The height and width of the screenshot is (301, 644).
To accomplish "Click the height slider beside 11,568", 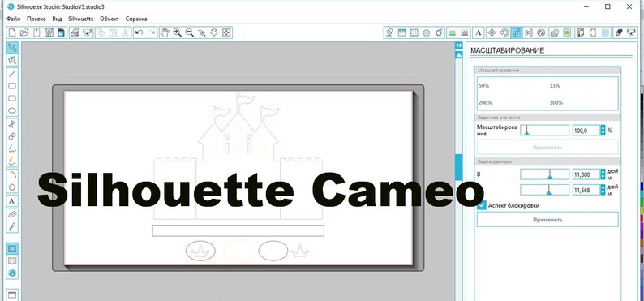I will point(544,190).
